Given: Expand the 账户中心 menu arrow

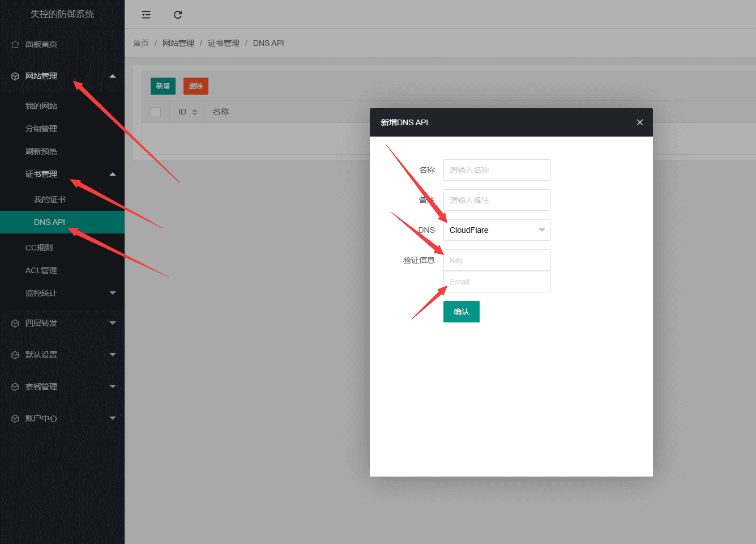Looking at the screenshot, I should [113, 418].
